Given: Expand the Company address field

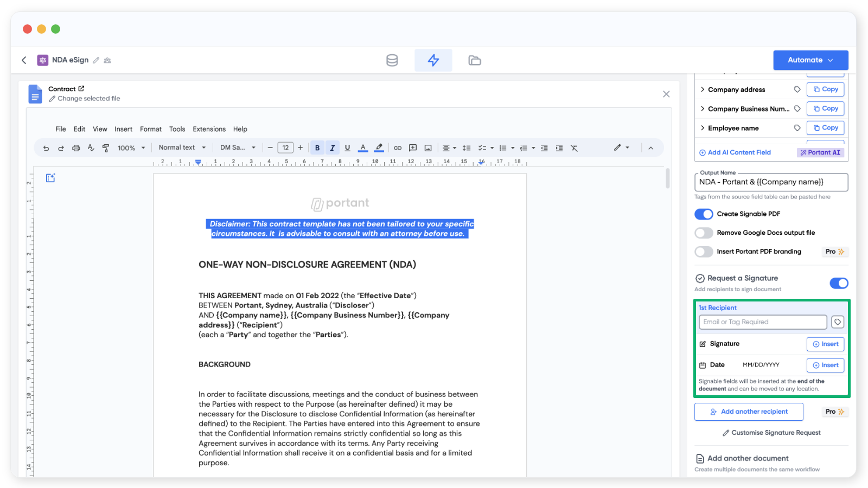Looking at the screenshot, I should click(703, 89).
